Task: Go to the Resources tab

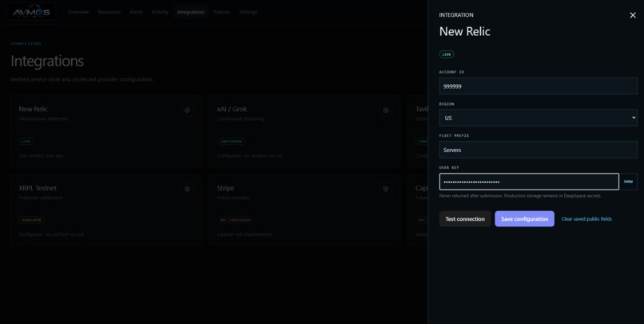Action: click(x=109, y=12)
